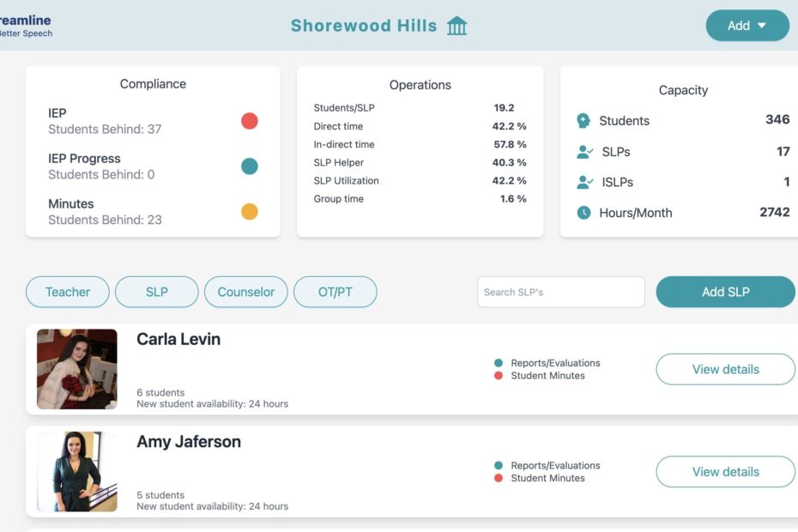This screenshot has width=798, height=532.
Task: Click the teal IEP Progress status dot
Action: click(x=250, y=166)
